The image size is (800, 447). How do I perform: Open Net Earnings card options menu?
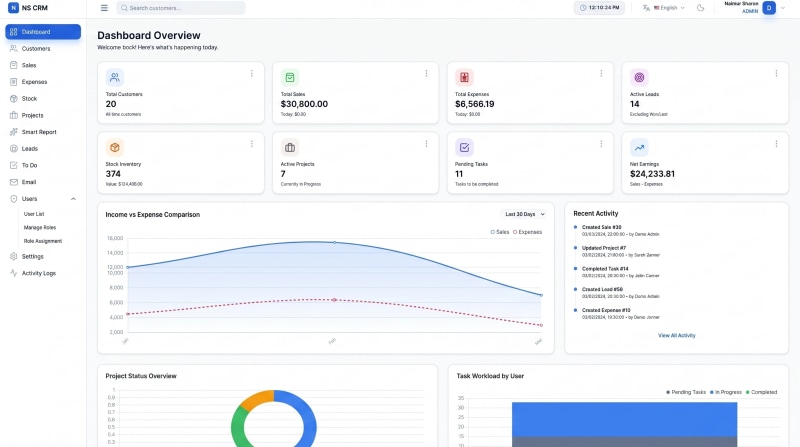coord(776,144)
